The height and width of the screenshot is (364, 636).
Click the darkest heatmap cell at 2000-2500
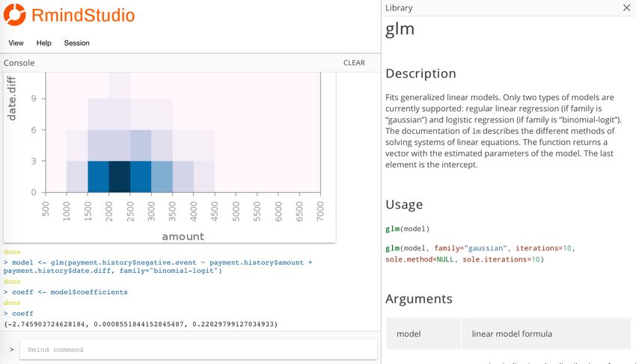119,176
